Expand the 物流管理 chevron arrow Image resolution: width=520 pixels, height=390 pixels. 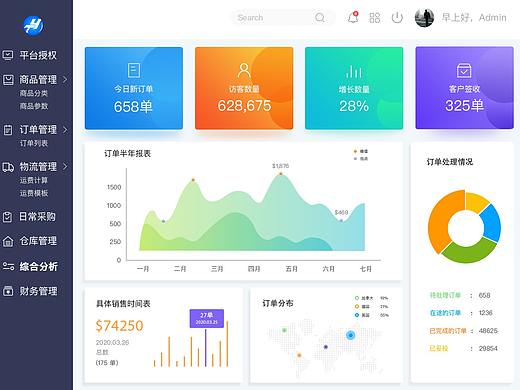[65, 166]
